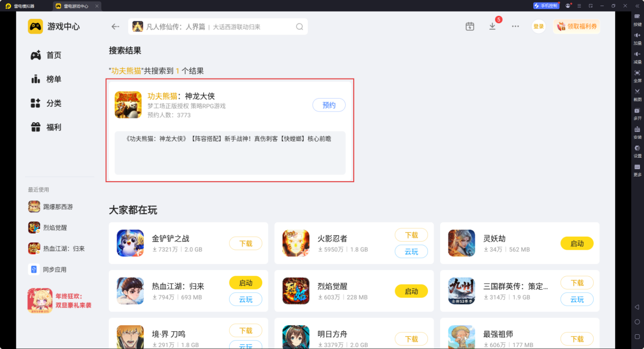The image size is (644, 349).
Task: Click the pop-out window icon in title bar
Action: click(x=591, y=6)
